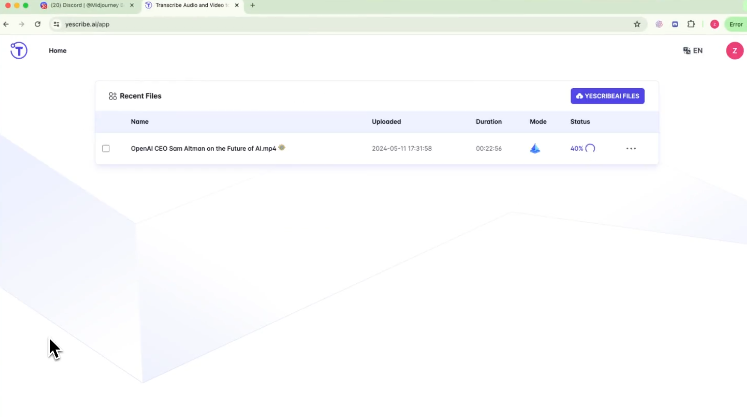747x417 pixels.
Task: Open the browser Extensions puzzle icon
Action: coord(691,24)
